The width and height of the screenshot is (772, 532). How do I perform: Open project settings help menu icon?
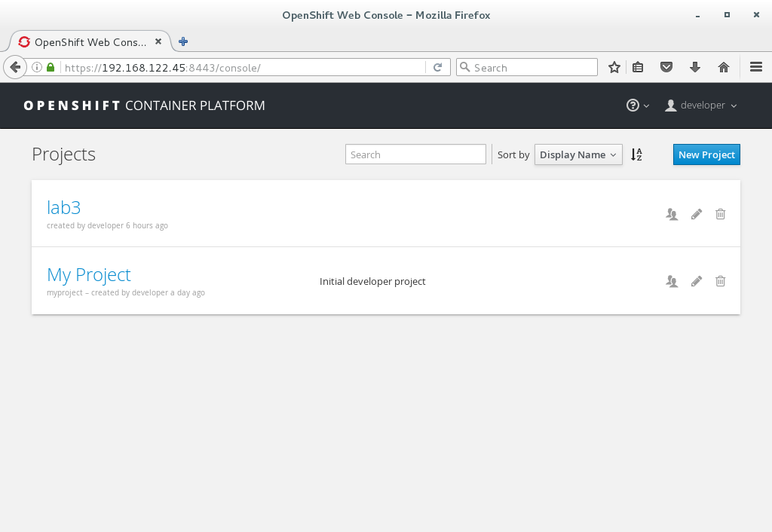[x=633, y=105]
